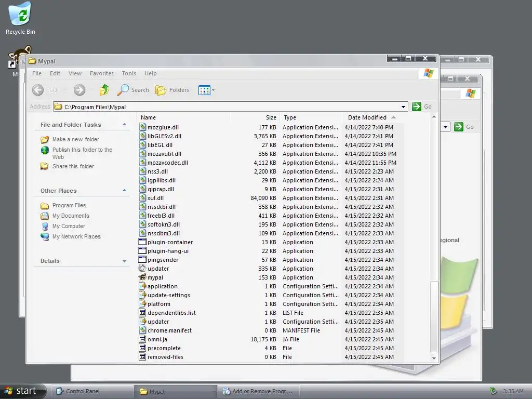Open the Help menu
The height and width of the screenshot is (399, 532).
(x=150, y=73)
